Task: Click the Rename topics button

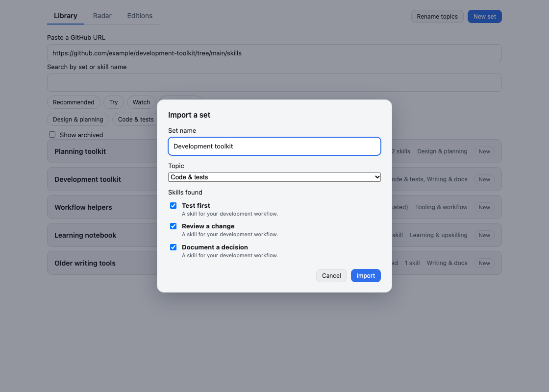Action: pos(437,17)
